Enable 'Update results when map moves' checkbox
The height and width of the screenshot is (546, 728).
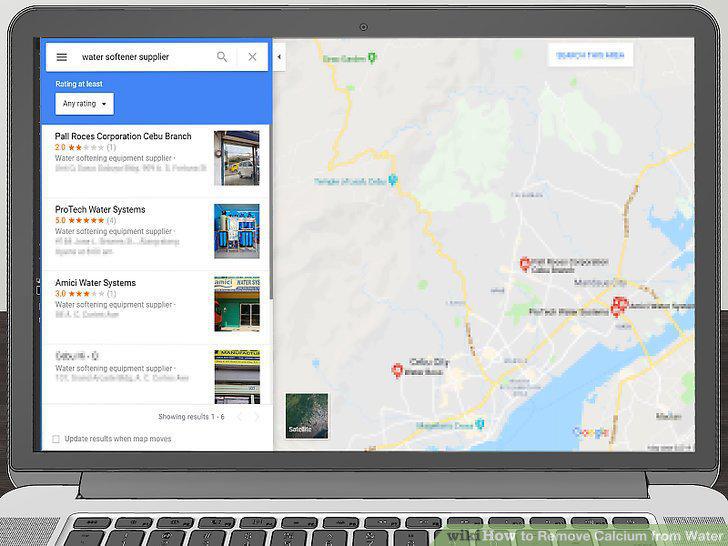[x=56, y=439]
